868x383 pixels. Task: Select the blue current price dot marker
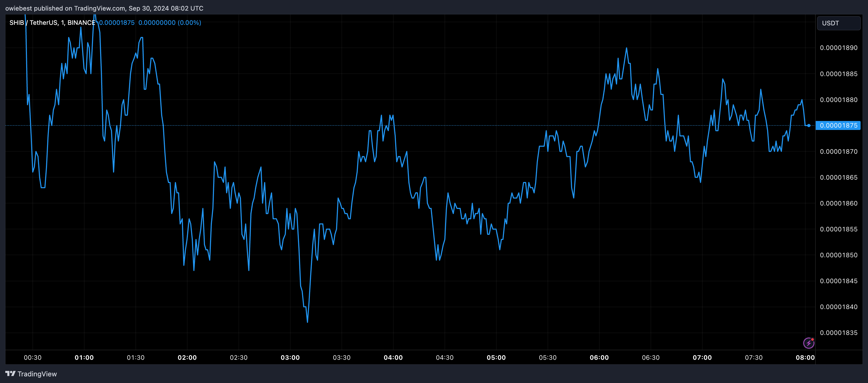point(809,125)
